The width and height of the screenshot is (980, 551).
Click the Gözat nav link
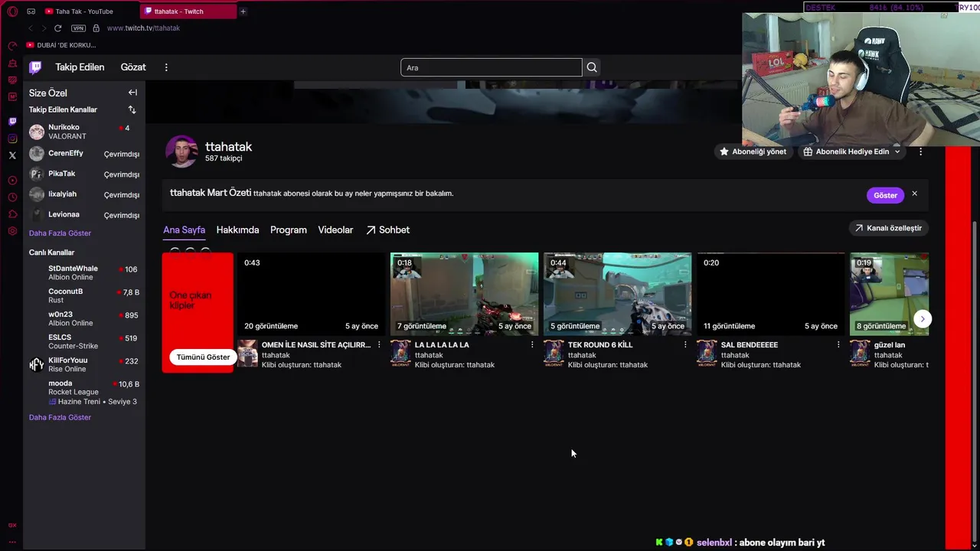tap(133, 67)
